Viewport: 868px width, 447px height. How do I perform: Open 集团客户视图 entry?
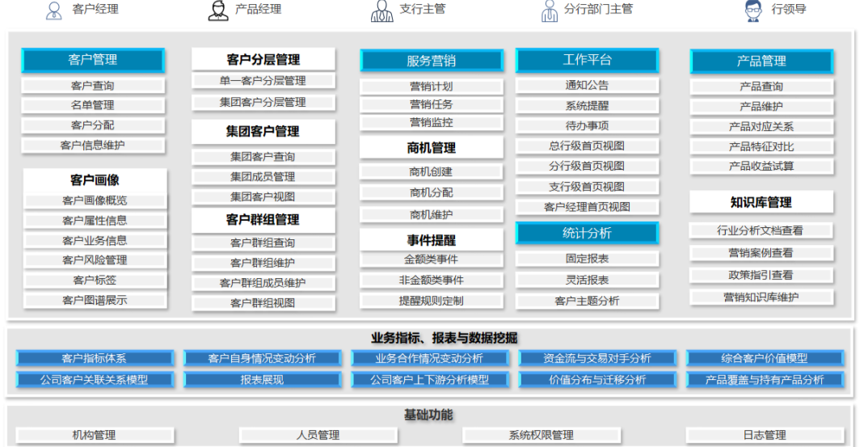(x=263, y=196)
